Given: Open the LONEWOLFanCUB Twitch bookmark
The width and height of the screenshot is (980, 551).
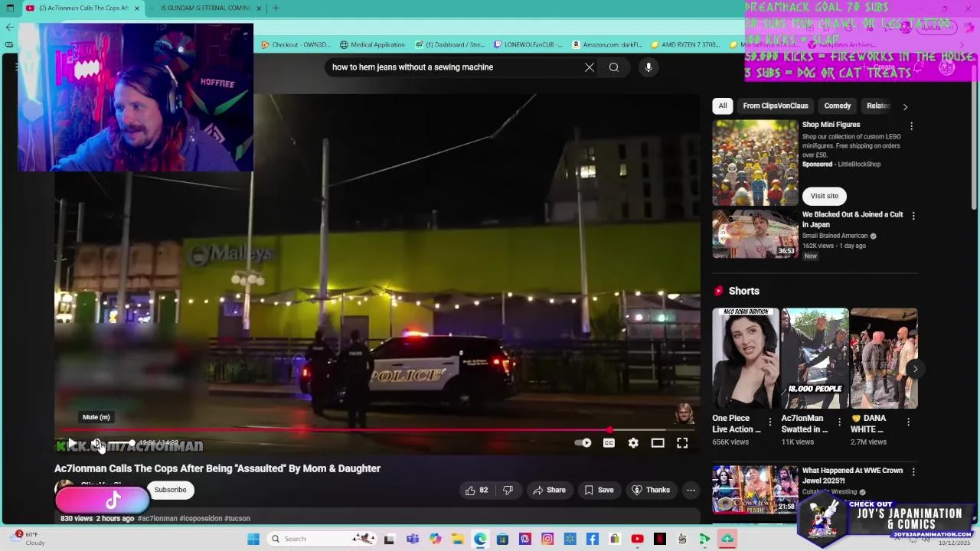Looking at the screenshot, I should point(528,44).
